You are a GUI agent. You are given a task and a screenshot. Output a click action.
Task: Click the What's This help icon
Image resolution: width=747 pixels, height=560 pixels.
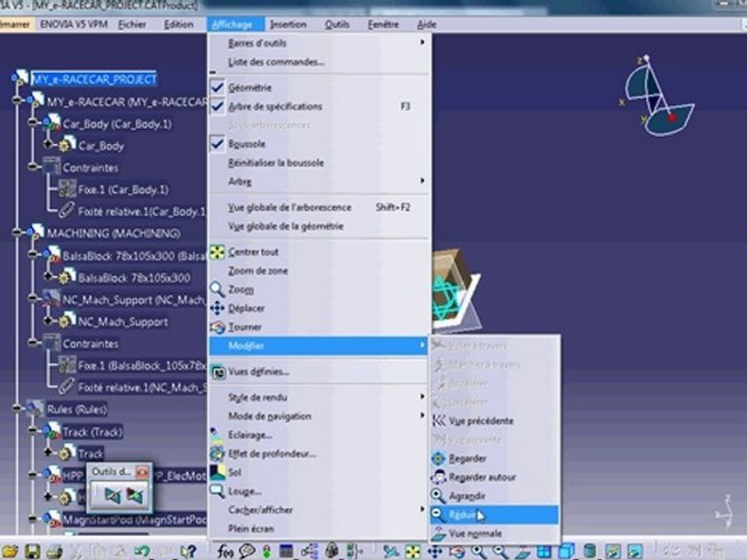coord(188,551)
